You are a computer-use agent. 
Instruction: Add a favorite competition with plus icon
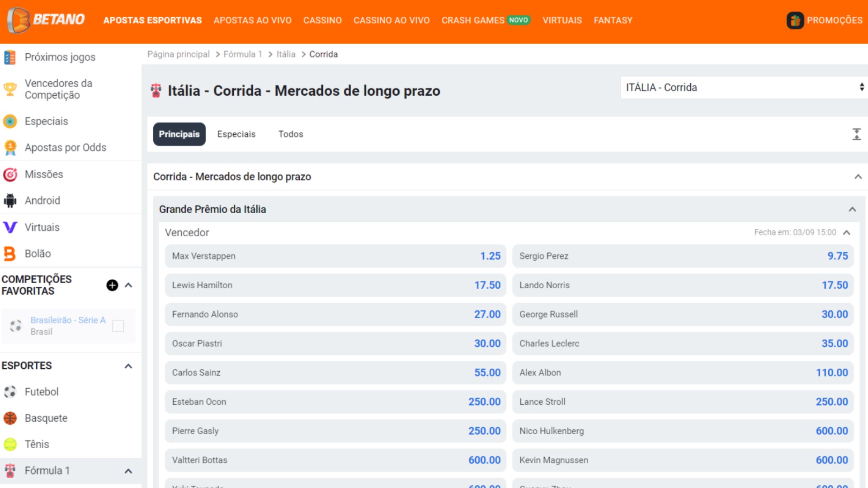tap(112, 285)
